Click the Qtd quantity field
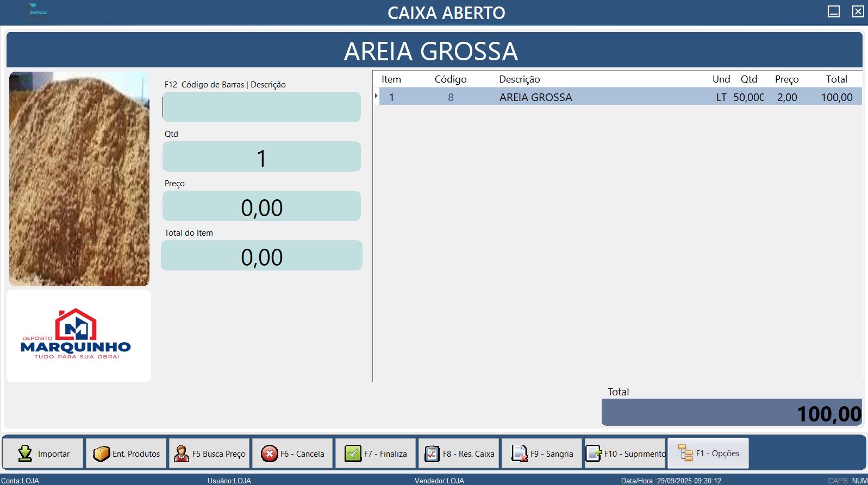The height and width of the screenshot is (485, 868). tap(261, 157)
